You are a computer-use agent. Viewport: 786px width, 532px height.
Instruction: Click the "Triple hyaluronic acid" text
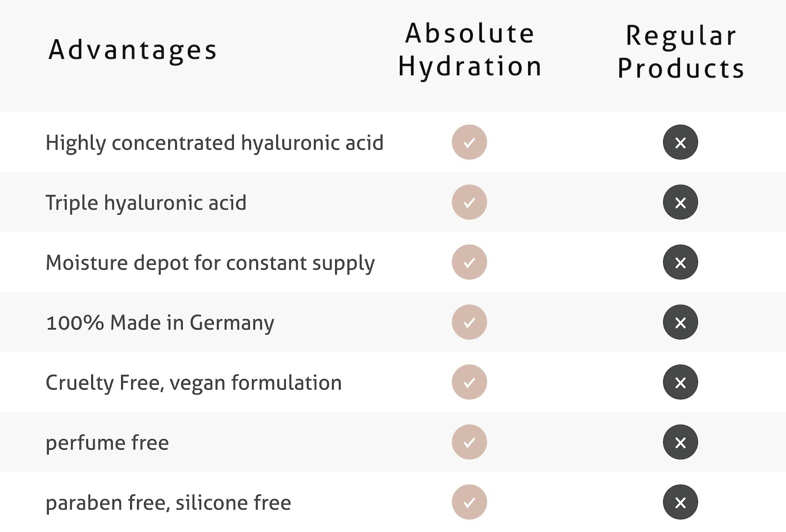click(146, 203)
